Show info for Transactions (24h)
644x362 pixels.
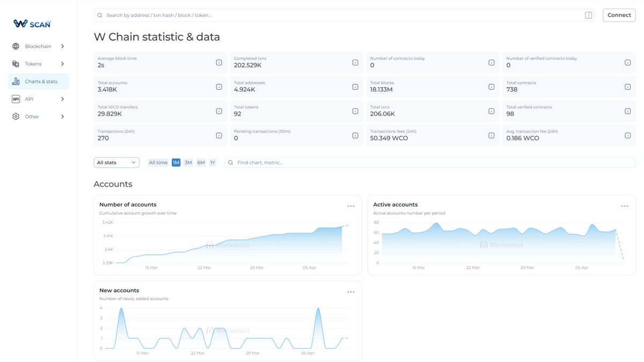coord(219,135)
